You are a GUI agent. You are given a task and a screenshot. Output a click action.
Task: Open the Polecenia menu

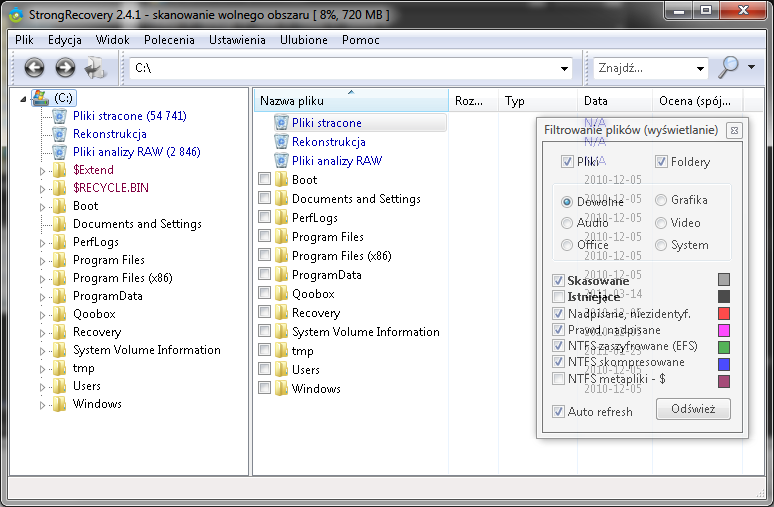pos(169,40)
